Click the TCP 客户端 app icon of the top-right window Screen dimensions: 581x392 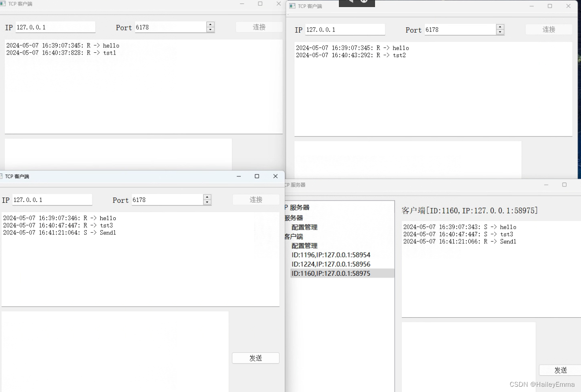click(293, 6)
